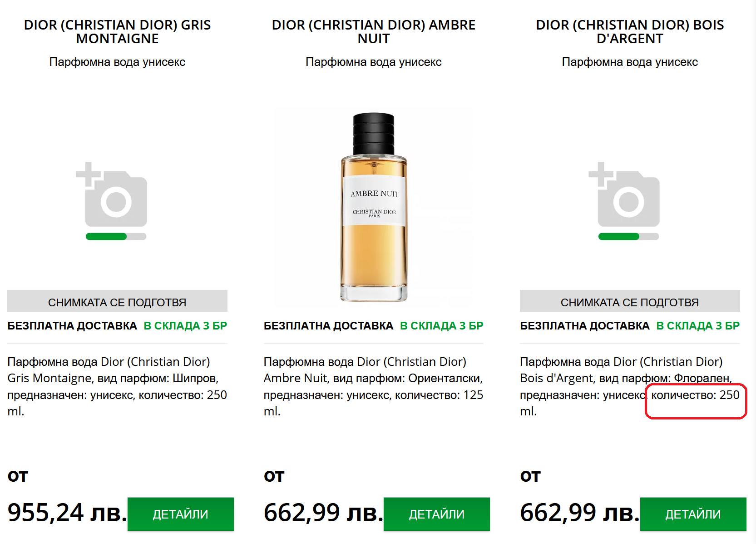
Task: Click ДЕТАЙЛИ button for Ambre Nuit
Action: [x=437, y=514]
